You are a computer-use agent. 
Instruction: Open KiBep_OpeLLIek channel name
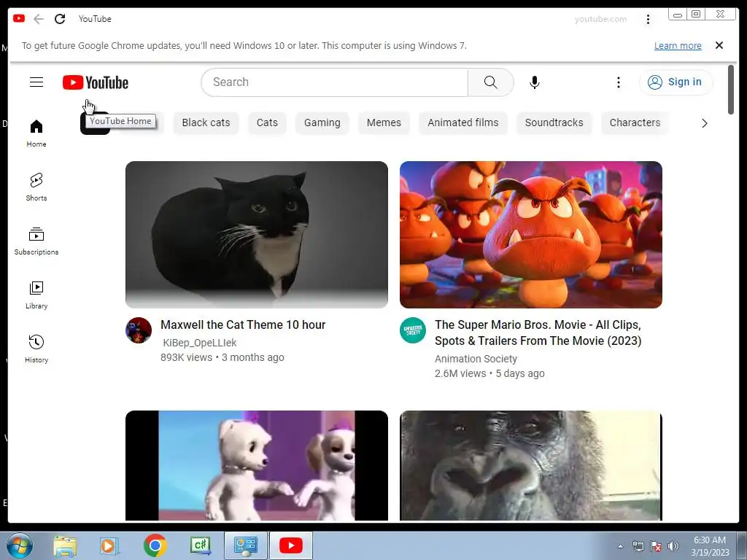[200, 343]
